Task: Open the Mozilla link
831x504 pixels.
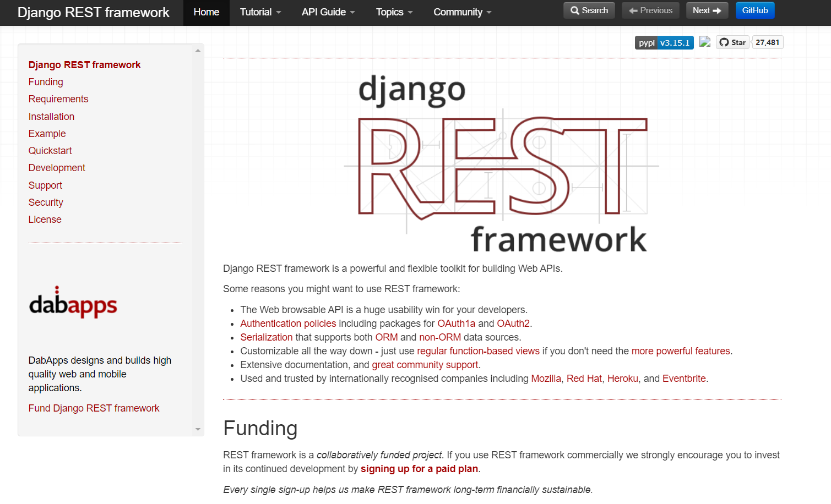Action: coord(546,379)
